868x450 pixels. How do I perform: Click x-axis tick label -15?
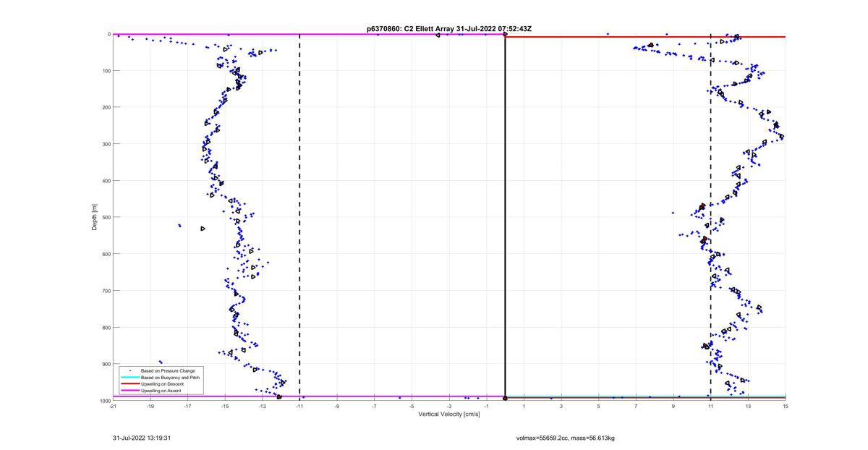225,407
